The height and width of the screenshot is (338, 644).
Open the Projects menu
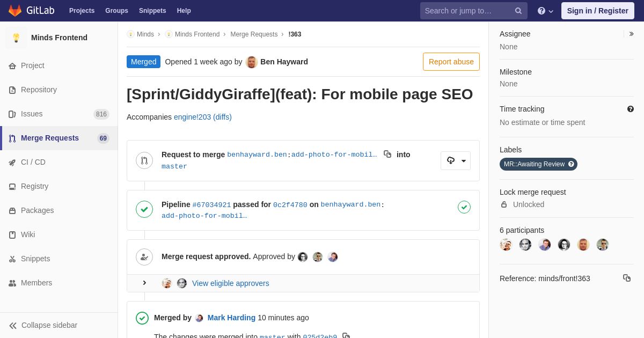tap(82, 11)
